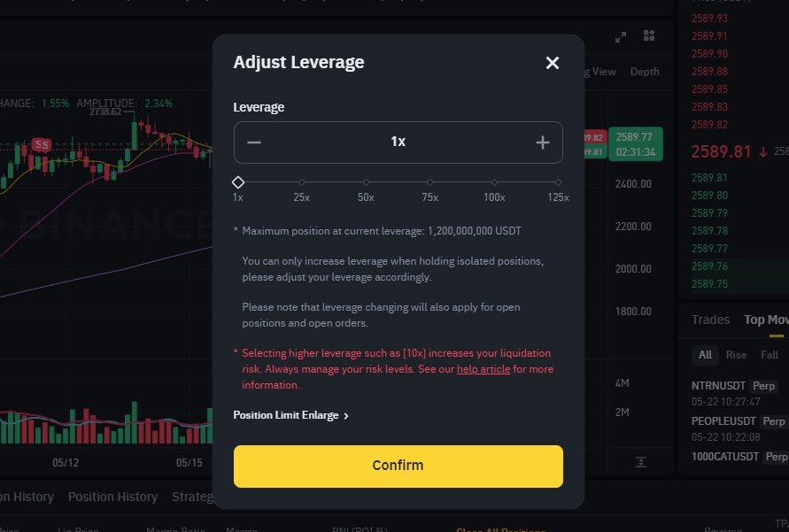The width and height of the screenshot is (789, 532).
Task: Switch to the Trades tab
Action: click(710, 320)
